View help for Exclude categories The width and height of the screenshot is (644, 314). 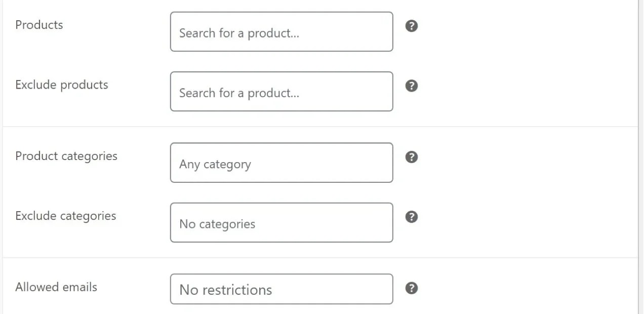pyautogui.click(x=412, y=217)
